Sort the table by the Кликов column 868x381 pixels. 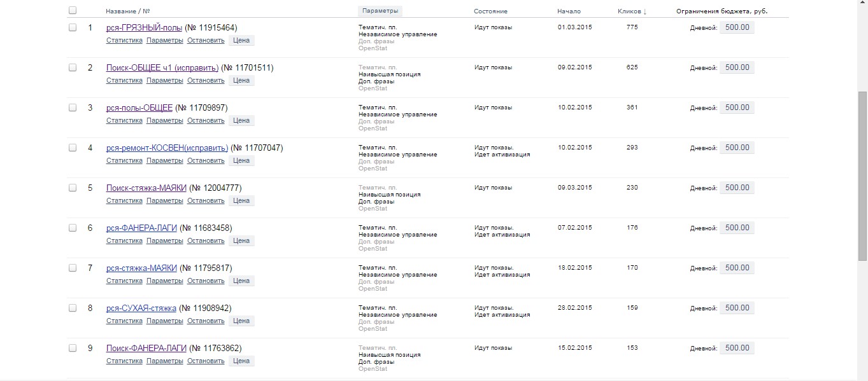pos(632,11)
